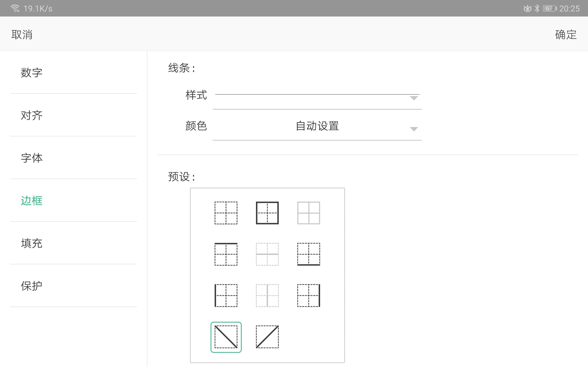
Task: Apply the all borders preset
Action: click(308, 212)
